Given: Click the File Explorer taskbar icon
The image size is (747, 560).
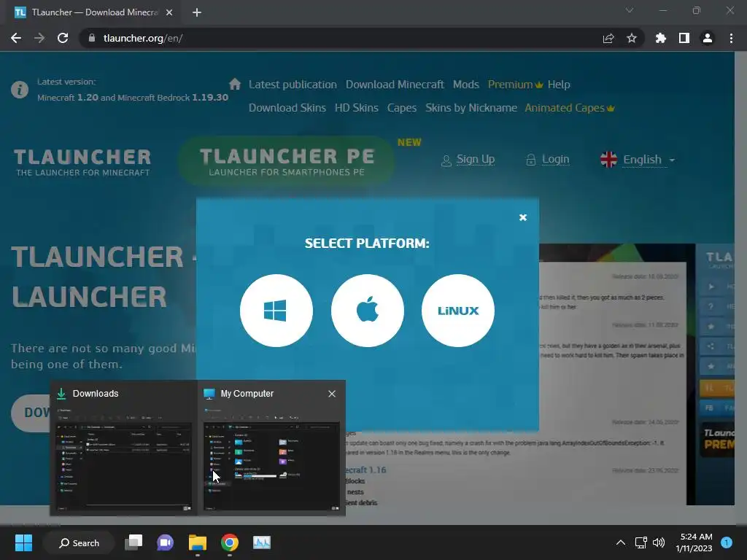Looking at the screenshot, I should coord(197,542).
